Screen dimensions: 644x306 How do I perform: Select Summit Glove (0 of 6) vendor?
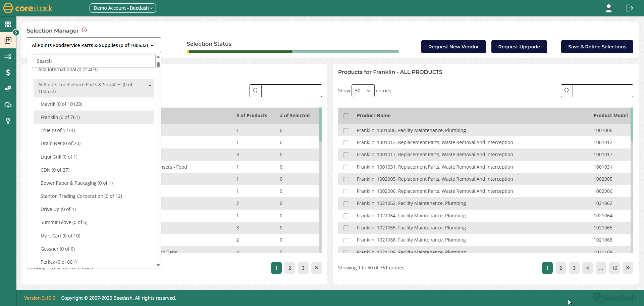(x=94, y=222)
